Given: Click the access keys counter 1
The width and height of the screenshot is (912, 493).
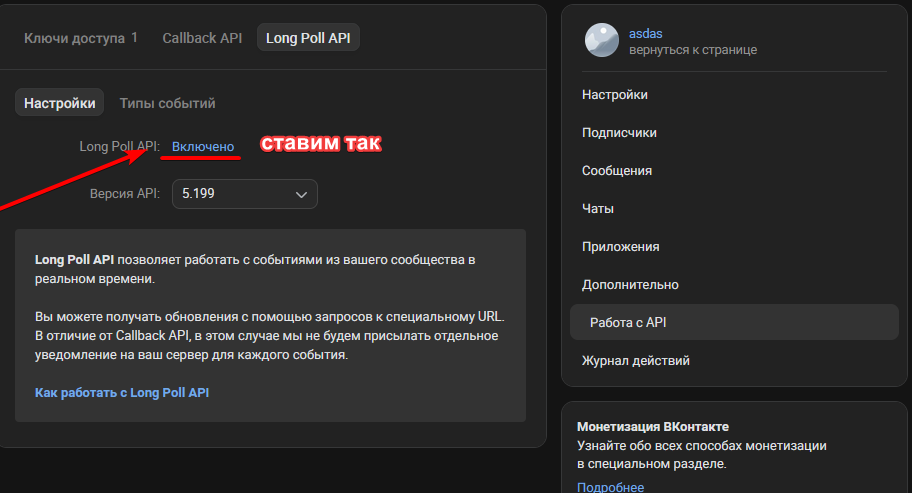Looking at the screenshot, I should tap(134, 38).
